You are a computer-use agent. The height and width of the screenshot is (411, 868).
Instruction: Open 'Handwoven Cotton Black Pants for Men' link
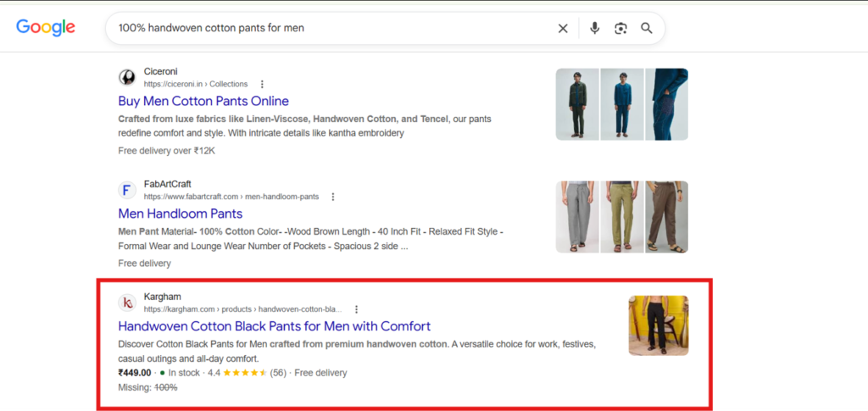click(275, 325)
